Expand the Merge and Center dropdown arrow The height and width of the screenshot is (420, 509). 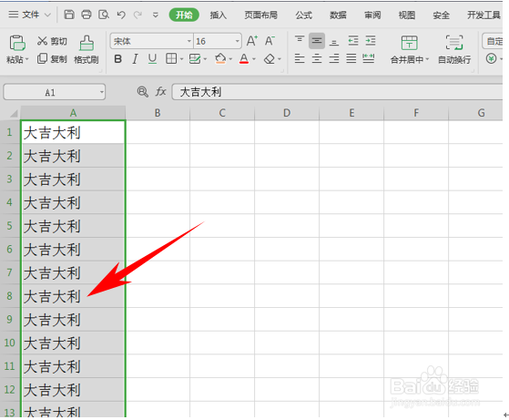click(427, 59)
